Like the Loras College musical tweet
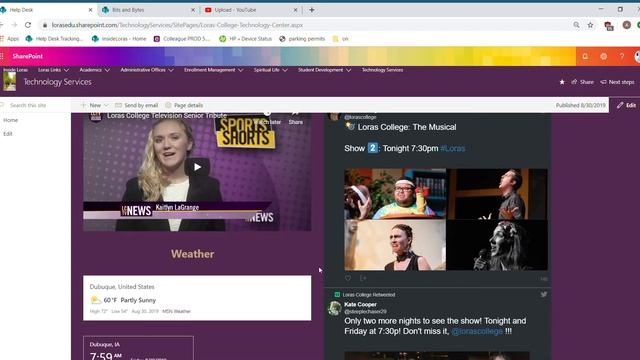 point(348,278)
